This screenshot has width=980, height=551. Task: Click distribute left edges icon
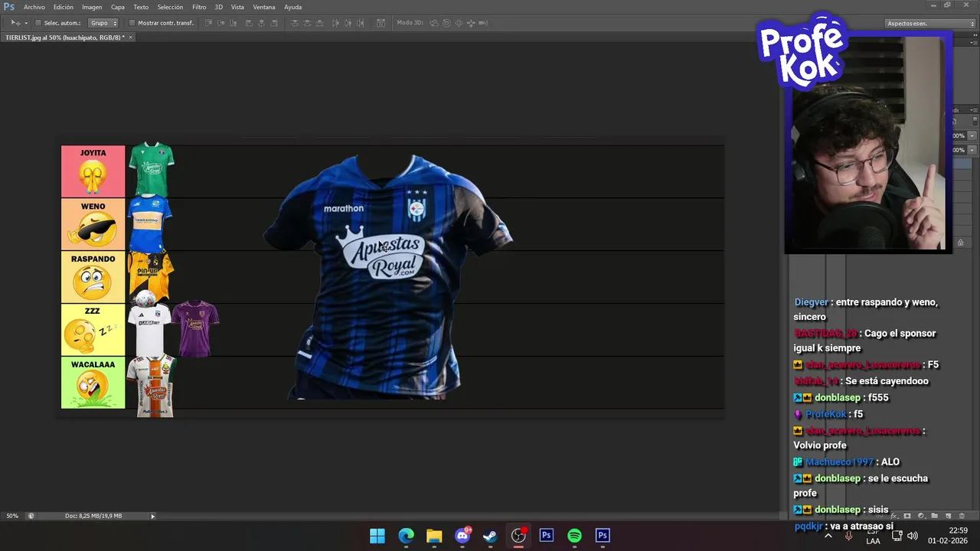335,23
